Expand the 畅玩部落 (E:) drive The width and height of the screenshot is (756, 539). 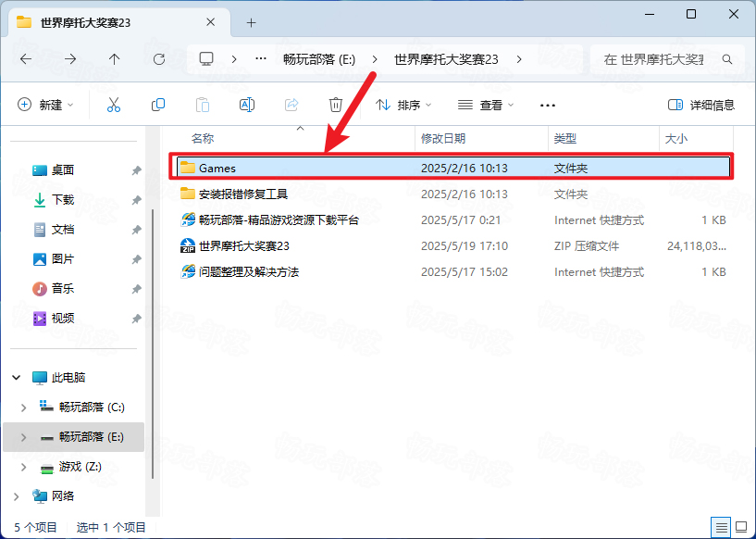pyautogui.click(x=24, y=437)
